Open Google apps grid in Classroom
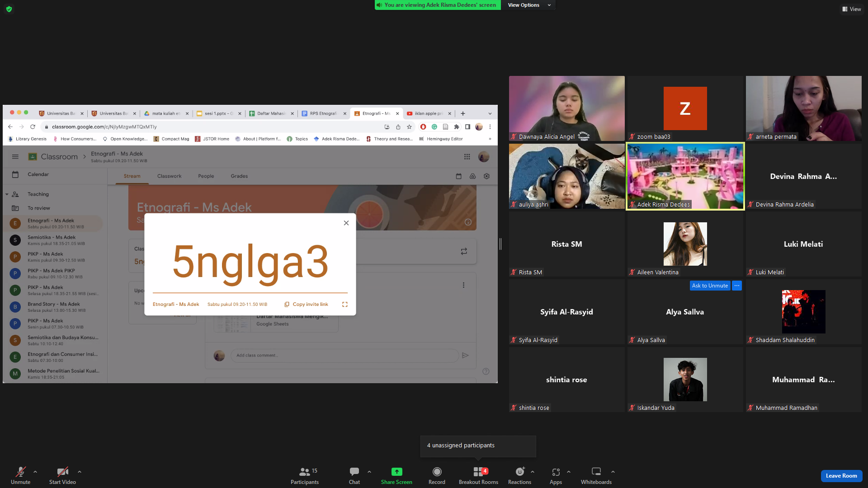The width and height of the screenshot is (868, 488). tap(467, 157)
